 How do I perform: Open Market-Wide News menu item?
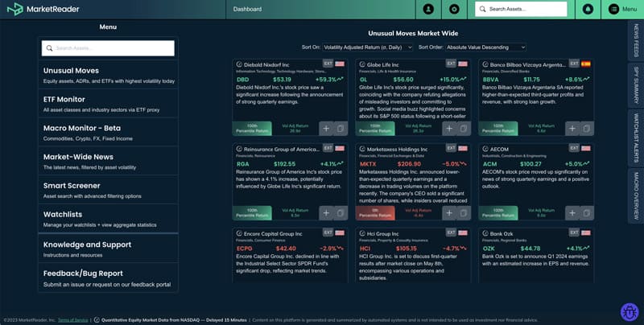point(108,161)
